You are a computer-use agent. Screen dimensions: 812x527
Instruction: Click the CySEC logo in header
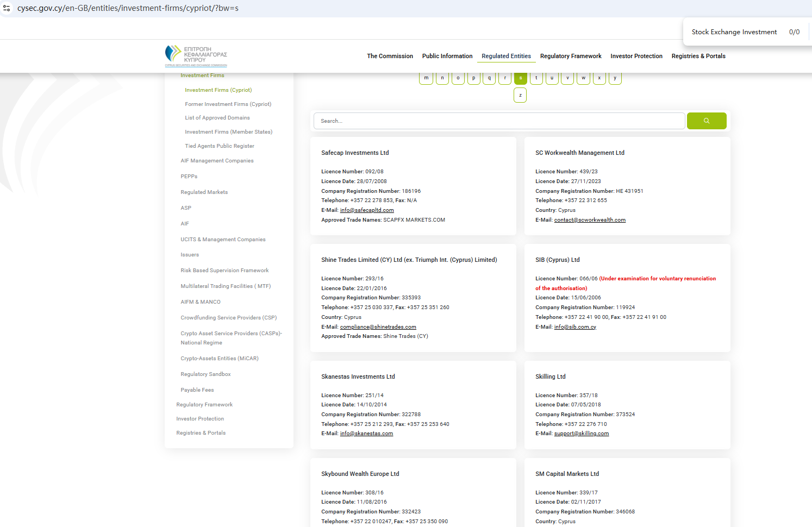[196, 56]
